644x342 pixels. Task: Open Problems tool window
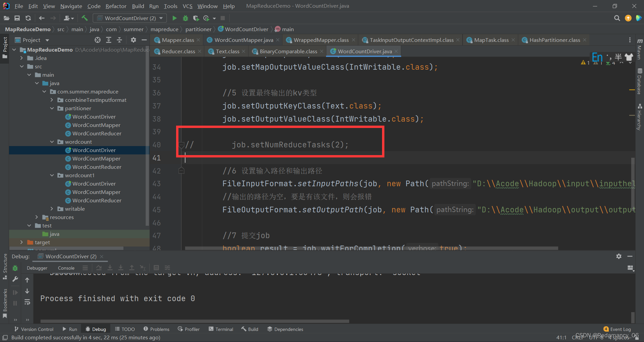(156, 329)
